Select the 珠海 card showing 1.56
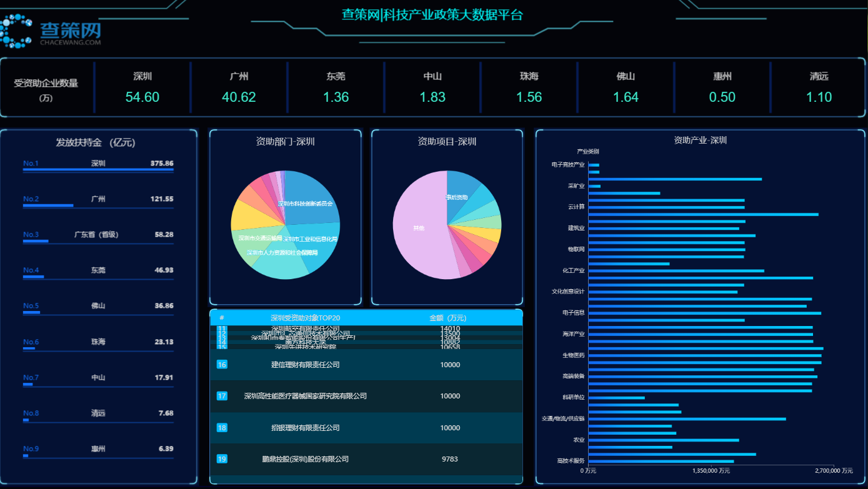 [529, 87]
